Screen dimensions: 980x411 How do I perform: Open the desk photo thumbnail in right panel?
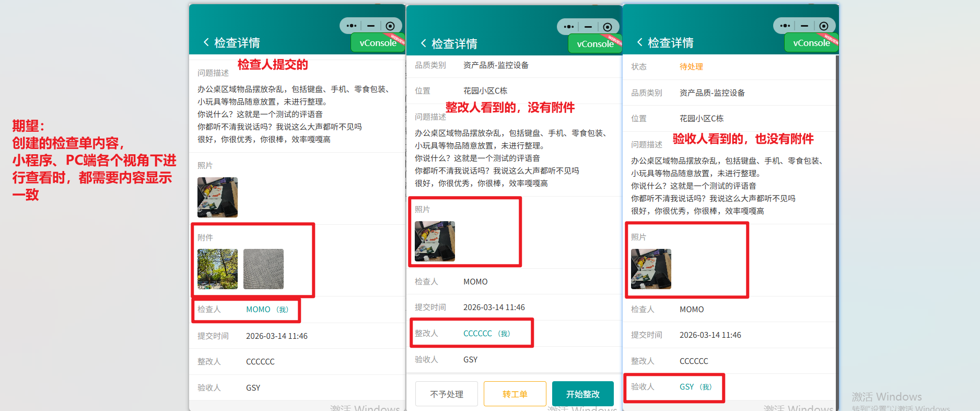[651, 269]
